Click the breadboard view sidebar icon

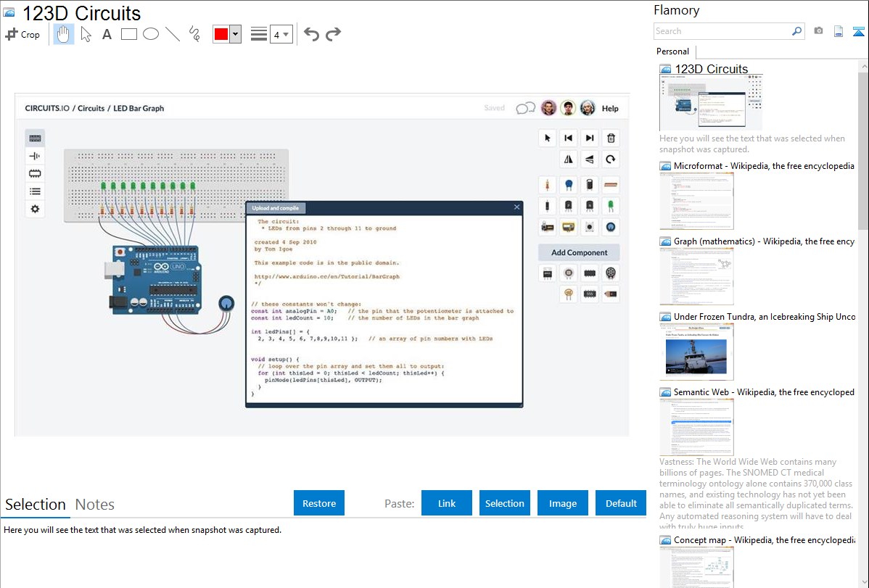pyautogui.click(x=35, y=138)
